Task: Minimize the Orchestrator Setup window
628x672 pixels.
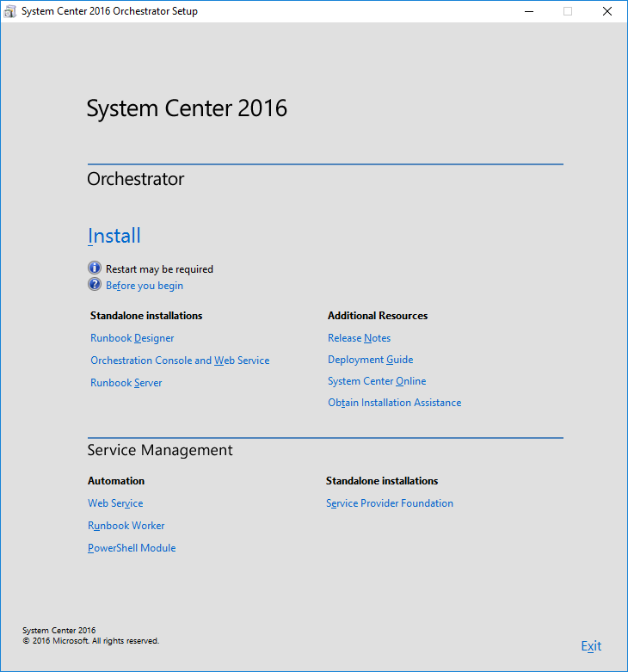Action: click(529, 11)
